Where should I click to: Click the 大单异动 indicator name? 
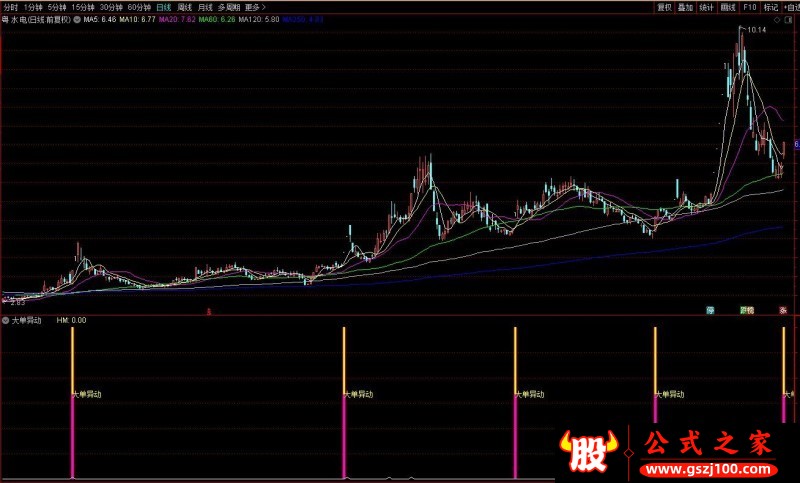27,320
